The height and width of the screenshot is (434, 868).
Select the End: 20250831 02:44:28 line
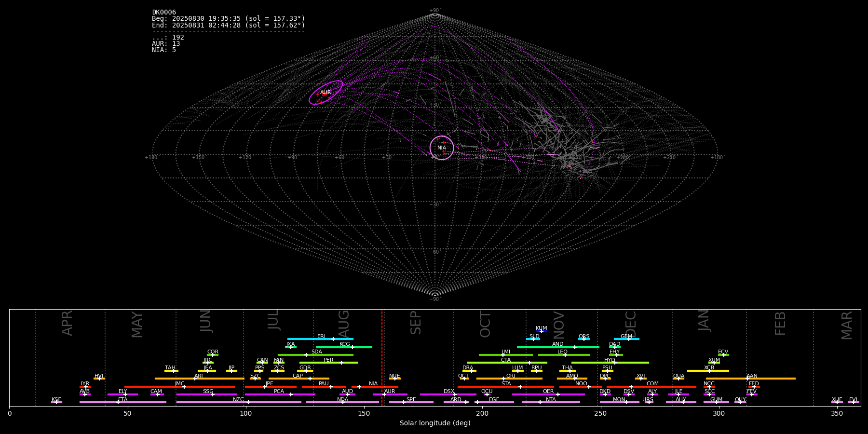229,25
